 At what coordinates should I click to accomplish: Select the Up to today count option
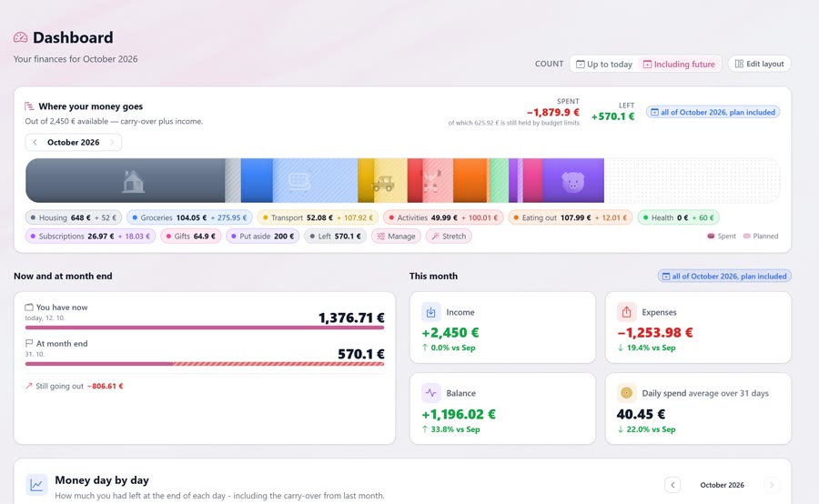pyautogui.click(x=604, y=64)
